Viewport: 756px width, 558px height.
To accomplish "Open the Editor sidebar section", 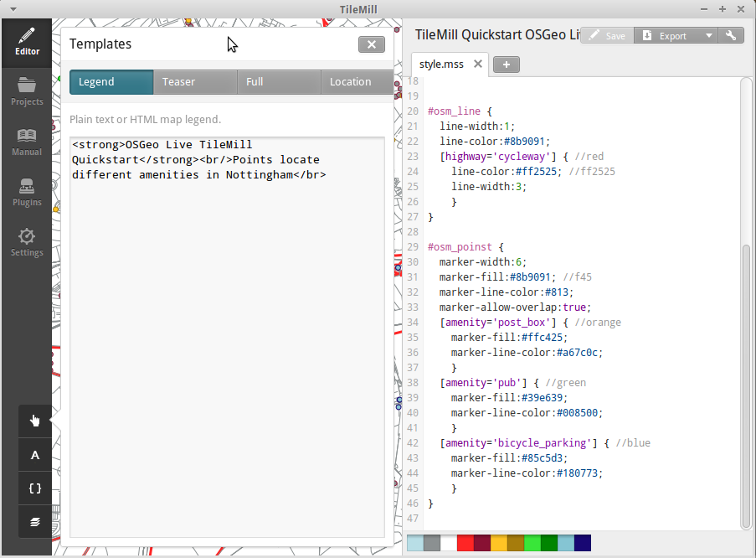I will click(27, 43).
